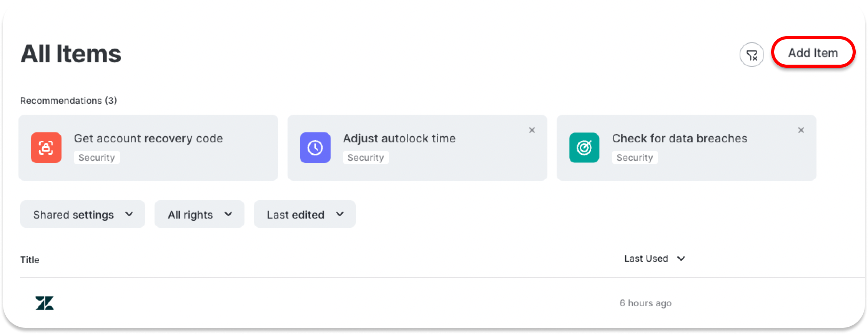Click the red account recovery code icon
Viewport: 868px width, 334px height.
point(46,148)
